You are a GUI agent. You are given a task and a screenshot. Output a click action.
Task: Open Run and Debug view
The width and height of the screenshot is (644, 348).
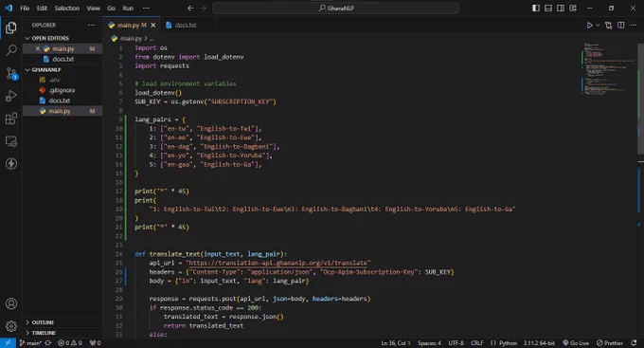click(11, 96)
